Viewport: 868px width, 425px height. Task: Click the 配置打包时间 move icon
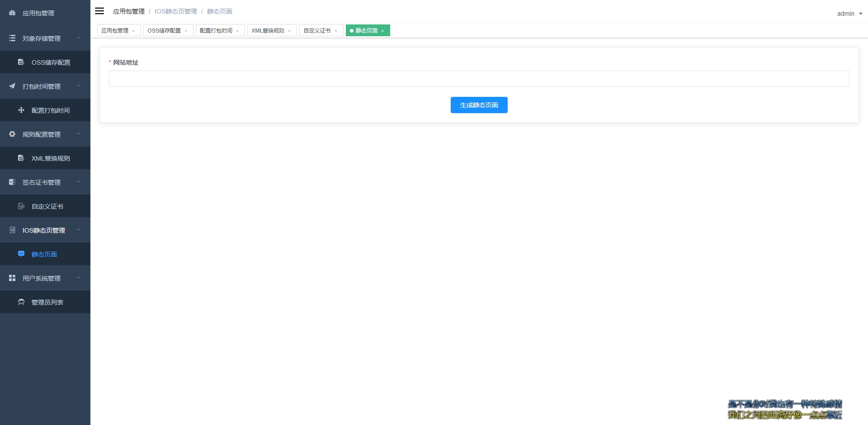point(21,110)
